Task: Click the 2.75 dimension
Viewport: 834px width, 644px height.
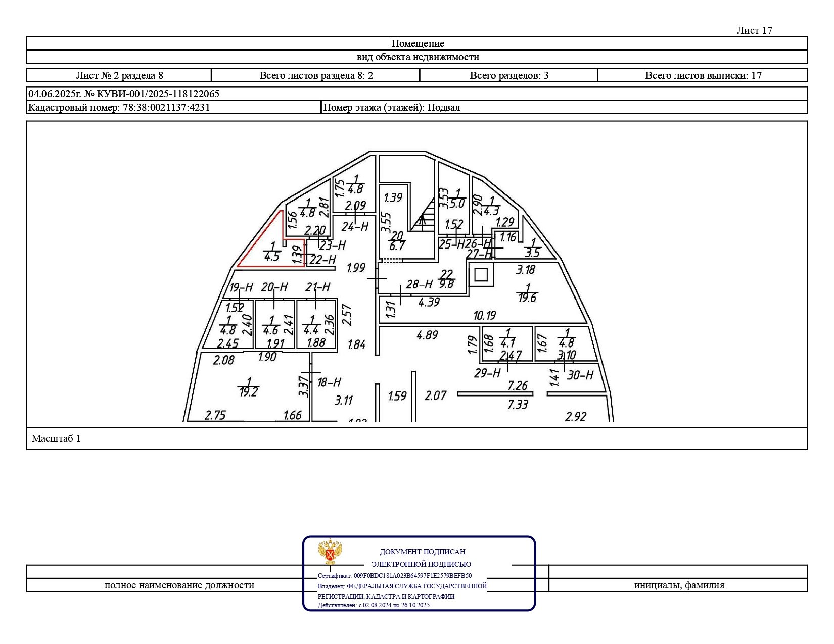Action: tap(215, 415)
